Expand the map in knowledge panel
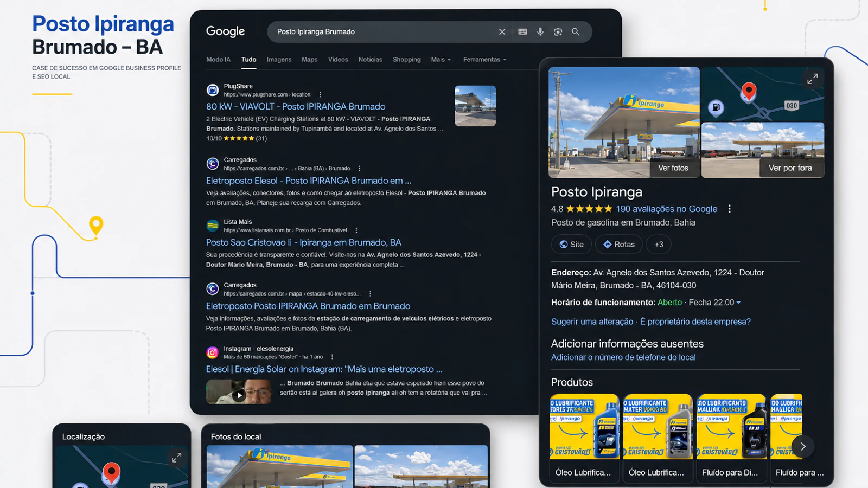 [812, 79]
